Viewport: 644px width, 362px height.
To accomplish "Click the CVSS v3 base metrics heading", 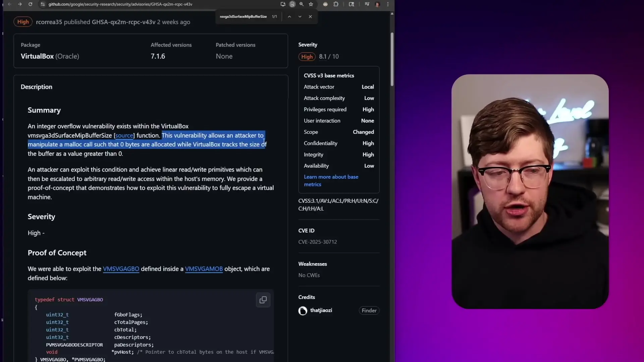I will pyautogui.click(x=329, y=75).
